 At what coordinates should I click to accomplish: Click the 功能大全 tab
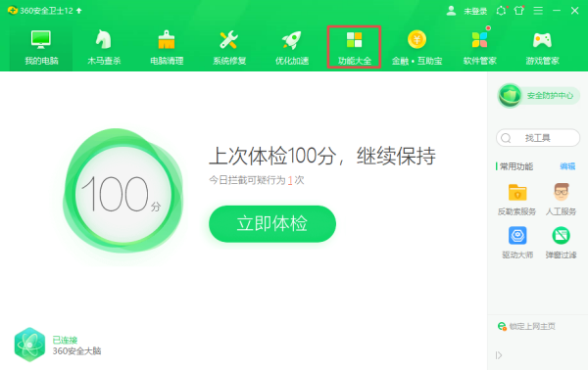(x=354, y=47)
